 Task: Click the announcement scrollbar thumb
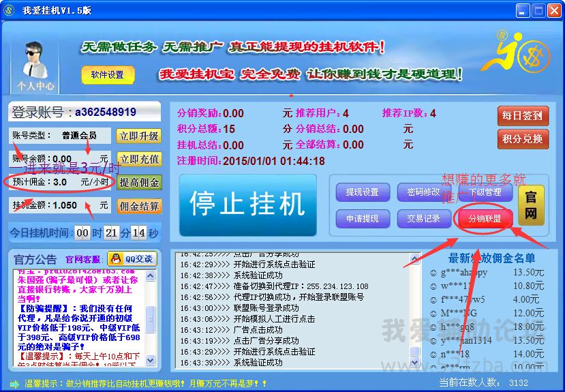click(x=150, y=319)
